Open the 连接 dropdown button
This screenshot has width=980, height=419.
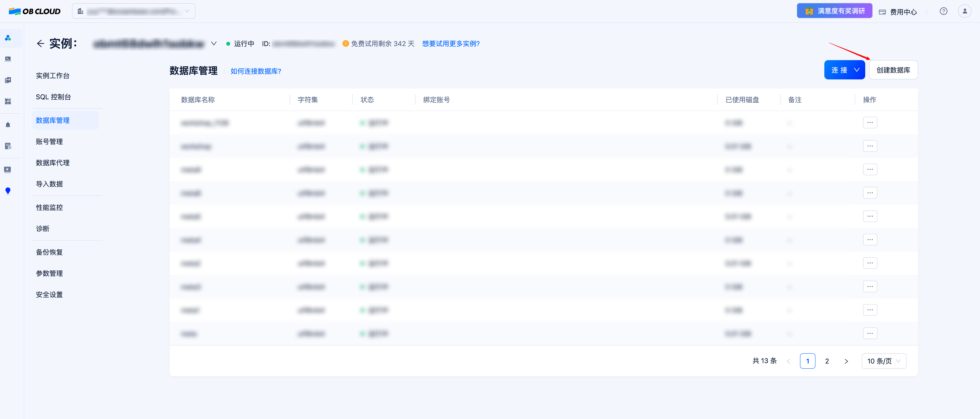[844, 70]
